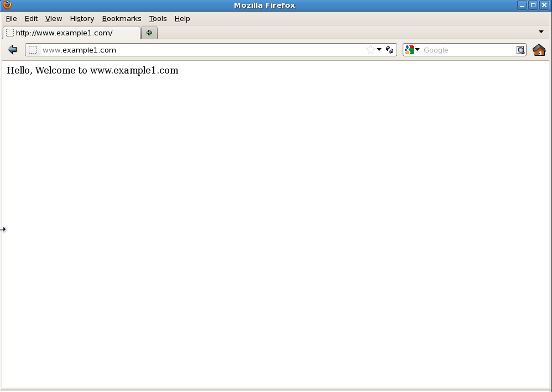
Task: Click the site identity icon in address bar
Action: tap(33, 50)
